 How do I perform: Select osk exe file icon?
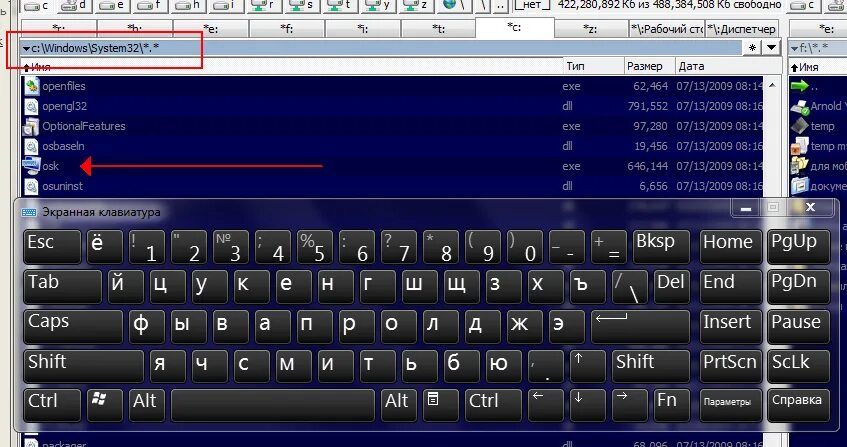[32, 166]
